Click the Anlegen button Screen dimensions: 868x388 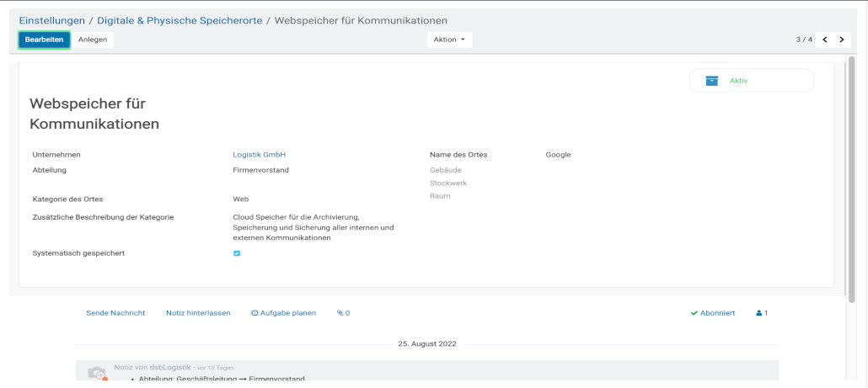pyautogui.click(x=93, y=40)
